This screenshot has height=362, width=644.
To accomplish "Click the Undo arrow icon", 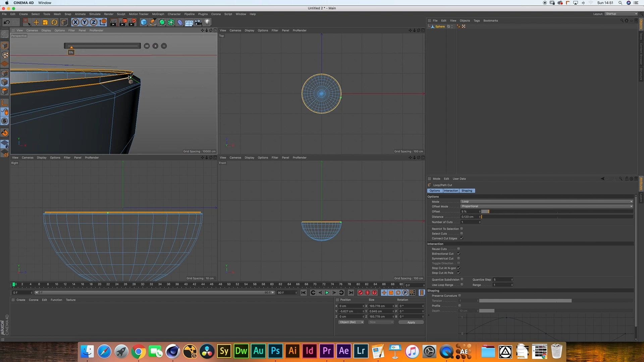I will (x=6, y=22).
